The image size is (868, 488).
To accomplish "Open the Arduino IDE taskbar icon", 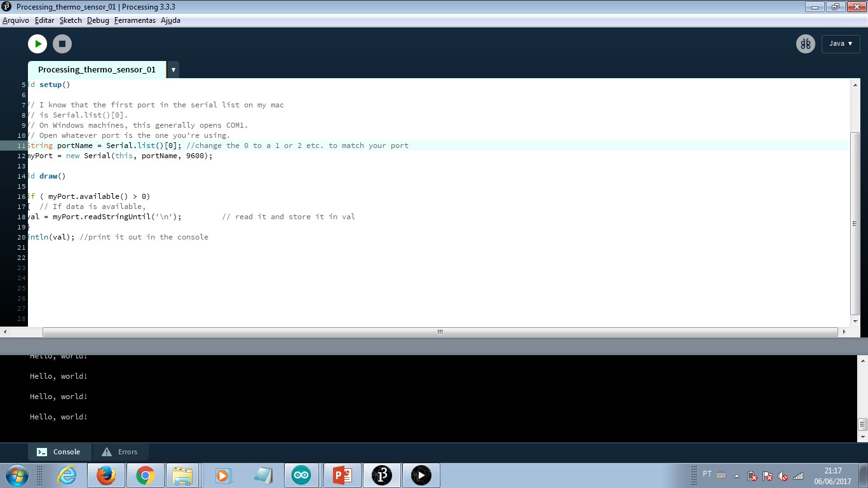I will (x=301, y=475).
